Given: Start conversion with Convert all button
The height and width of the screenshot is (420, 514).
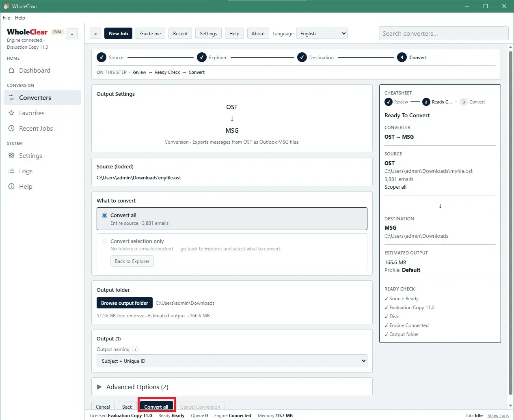Looking at the screenshot, I should (x=156, y=407).
